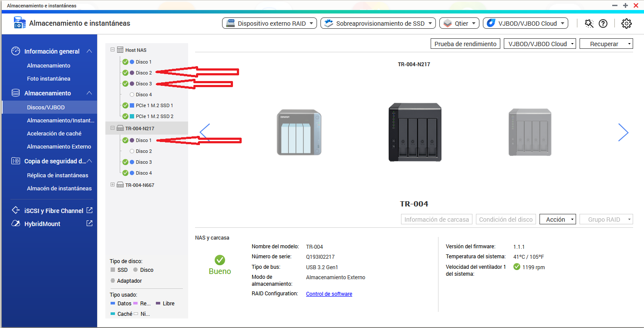Viewport: 644px width, 328px height.
Task: Select the black TR-004 enclosure image
Action: (x=415, y=132)
